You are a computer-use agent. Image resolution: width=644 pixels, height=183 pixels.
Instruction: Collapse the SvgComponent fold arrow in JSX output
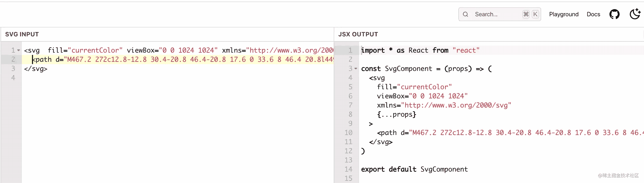(356, 69)
